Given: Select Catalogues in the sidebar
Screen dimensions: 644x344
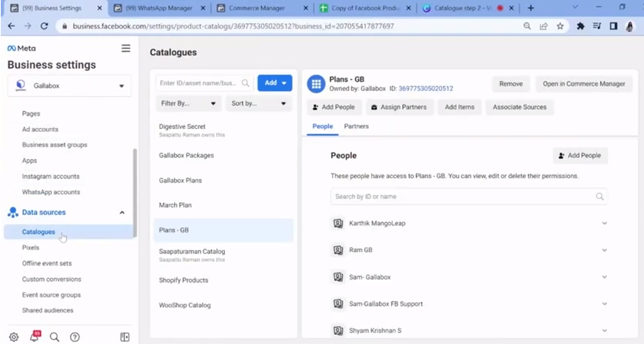Looking at the screenshot, I should coord(69,232).
